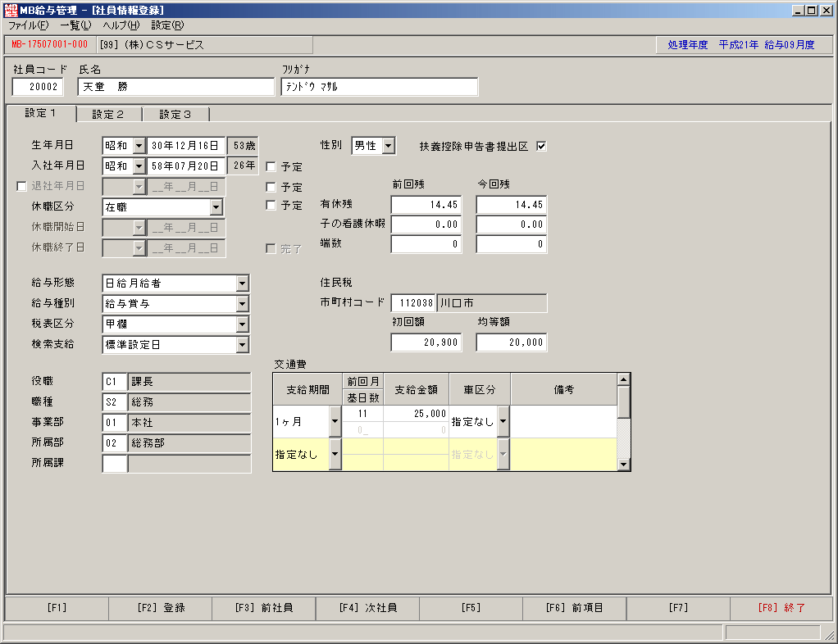
Task: Expand the 税表区分 dropdown showing 甲欄
Action: click(242, 324)
